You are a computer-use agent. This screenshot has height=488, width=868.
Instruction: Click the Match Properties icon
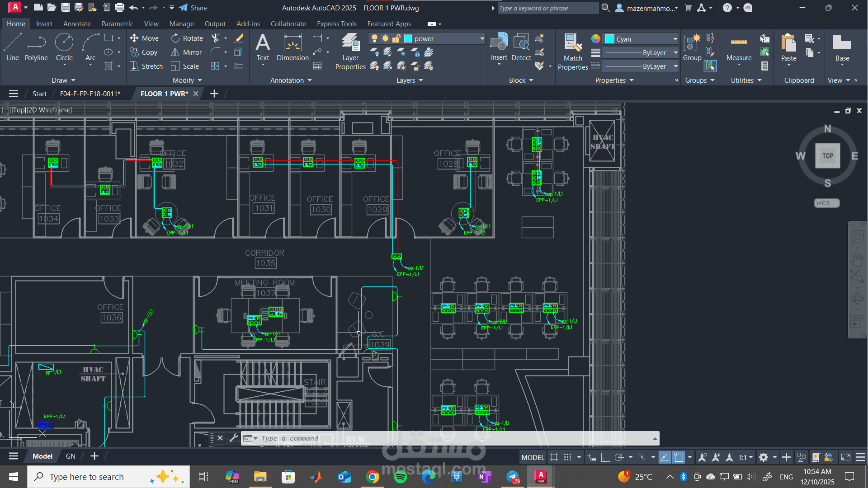573,52
